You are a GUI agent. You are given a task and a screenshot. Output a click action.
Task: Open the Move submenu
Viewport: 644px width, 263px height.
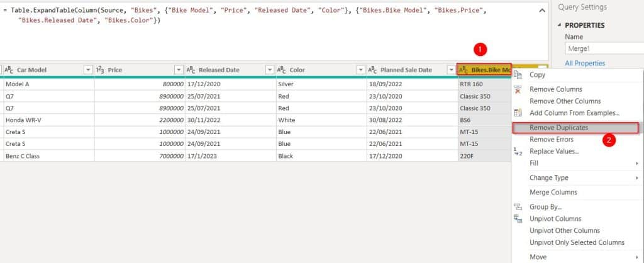click(x=538, y=257)
